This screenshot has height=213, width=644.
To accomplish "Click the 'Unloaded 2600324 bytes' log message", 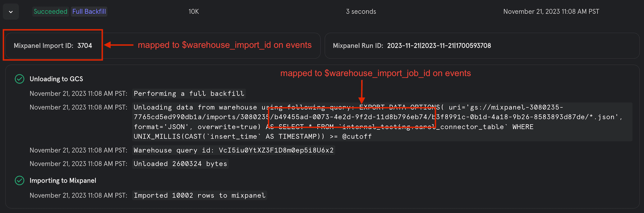I will [180, 164].
